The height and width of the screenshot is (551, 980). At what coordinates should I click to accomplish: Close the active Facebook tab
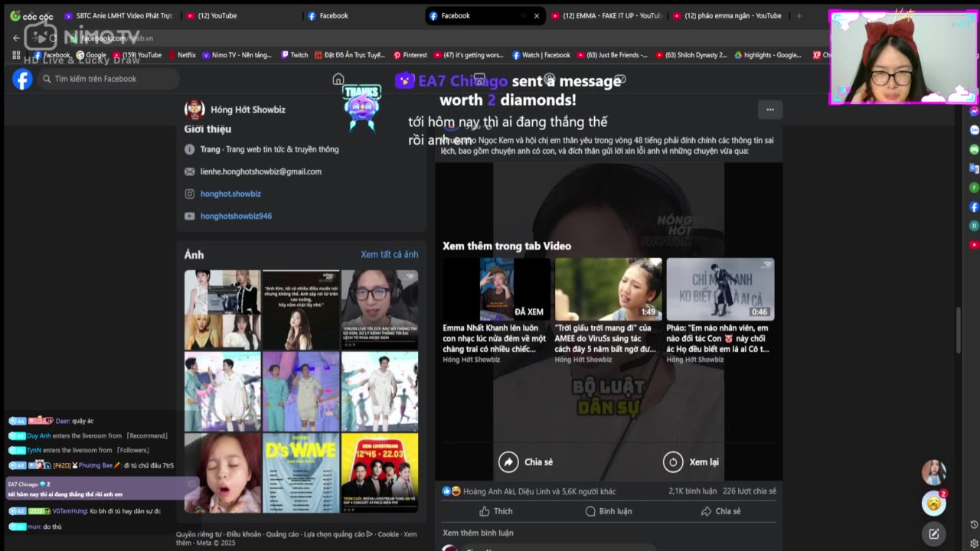pos(536,15)
